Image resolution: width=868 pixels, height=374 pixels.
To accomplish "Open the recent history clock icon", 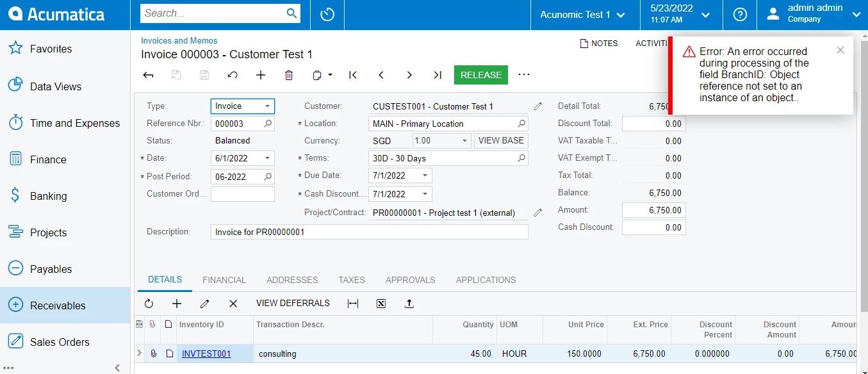I will click(327, 14).
